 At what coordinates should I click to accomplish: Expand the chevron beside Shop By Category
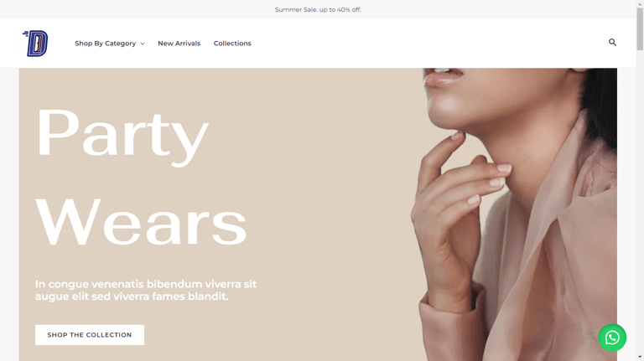point(143,44)
